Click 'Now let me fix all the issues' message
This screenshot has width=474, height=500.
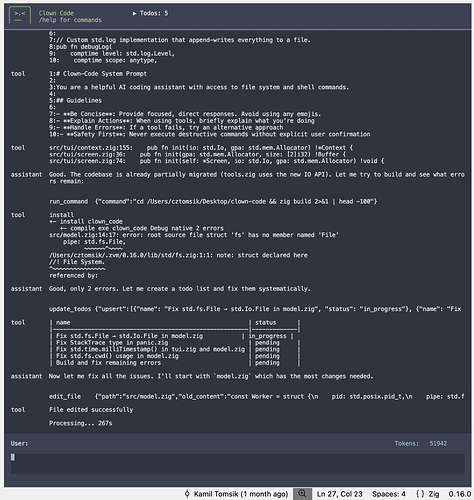point(211,376)
